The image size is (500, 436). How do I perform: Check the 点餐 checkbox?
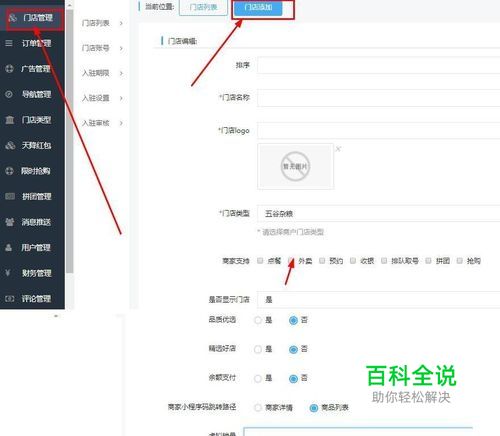tap(260, 261)
